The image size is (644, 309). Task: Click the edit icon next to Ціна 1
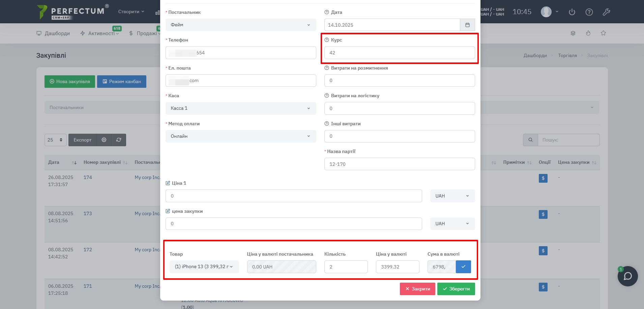click(x=168, y=183)
